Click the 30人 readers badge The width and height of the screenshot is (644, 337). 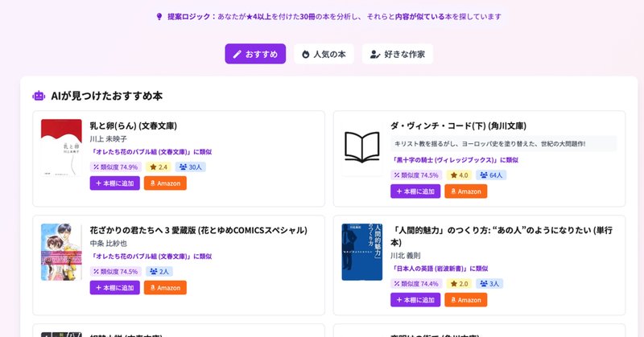click(x=191, y=167)
